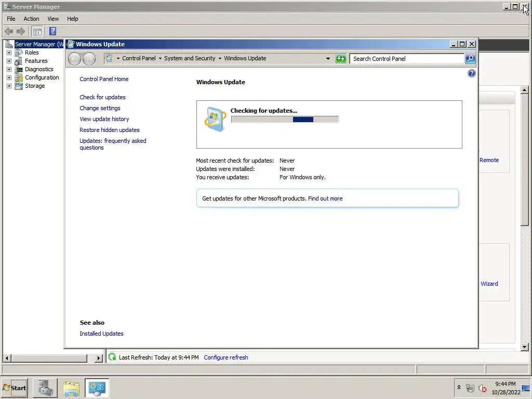Click the Checking for updates progress bar
The width and height of the screenshot is (532, 399).
tap(285, 119)
